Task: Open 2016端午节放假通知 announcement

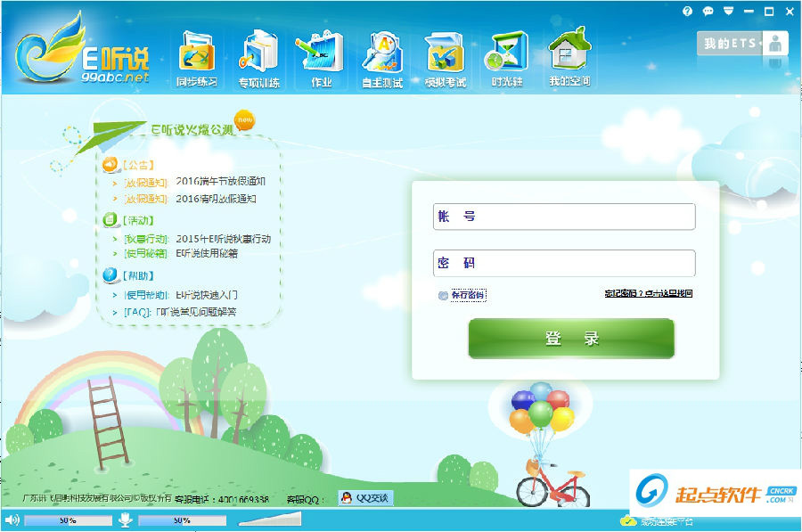Action: click(x=220, y=181)
